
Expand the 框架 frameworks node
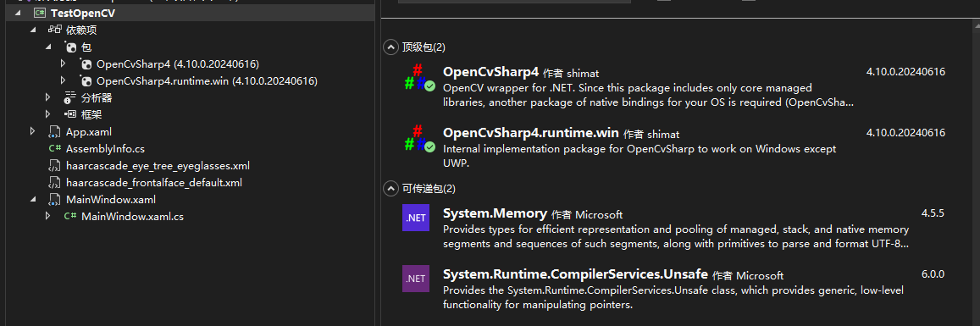pyautogui.click(x=48, y=114)
